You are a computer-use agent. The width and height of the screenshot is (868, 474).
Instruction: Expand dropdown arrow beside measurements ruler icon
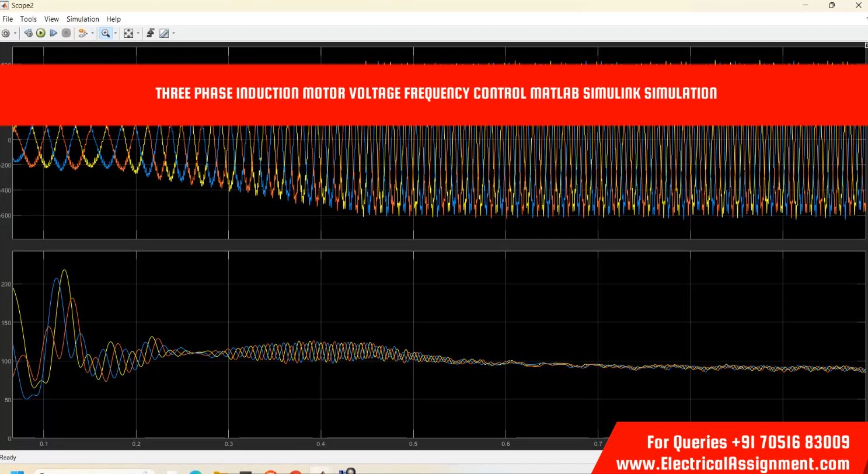pyautogui.click(x=173, y=33)
